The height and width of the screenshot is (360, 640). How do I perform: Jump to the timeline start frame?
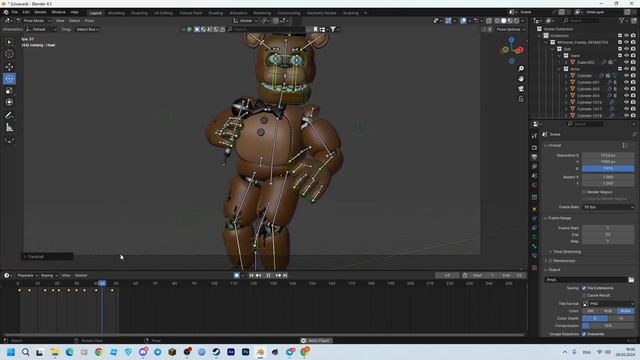click(251, 276)
